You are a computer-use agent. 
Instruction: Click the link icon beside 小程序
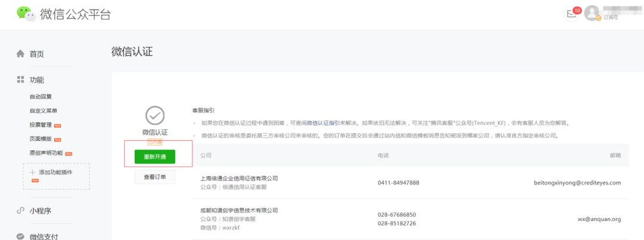pos(20,211)
